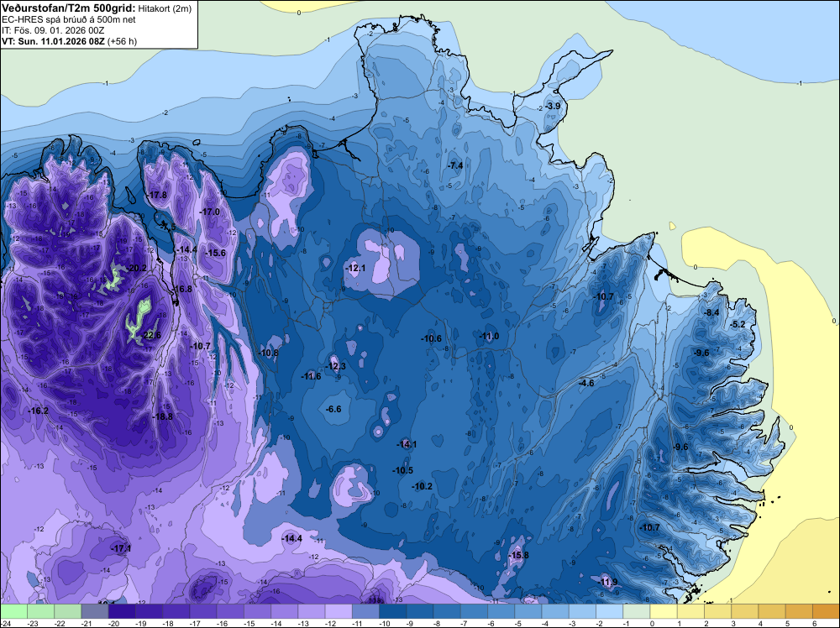Click the IT: Fös. 09. 01. 2026 00Z line

pyautogui.click(x=53, y=30)
